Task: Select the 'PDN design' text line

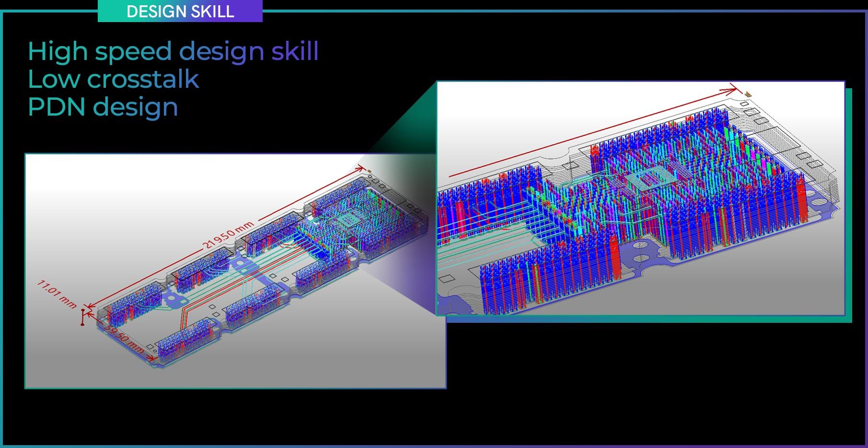Action: coord(103,107)
